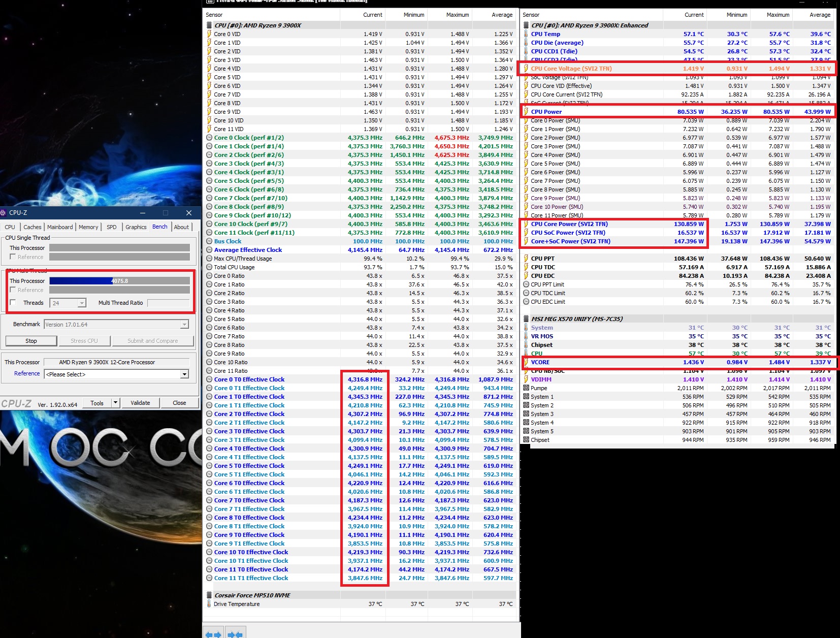840x638 pixels.
Task: Click the Stress CPU button
Action: tap(84, 341)
